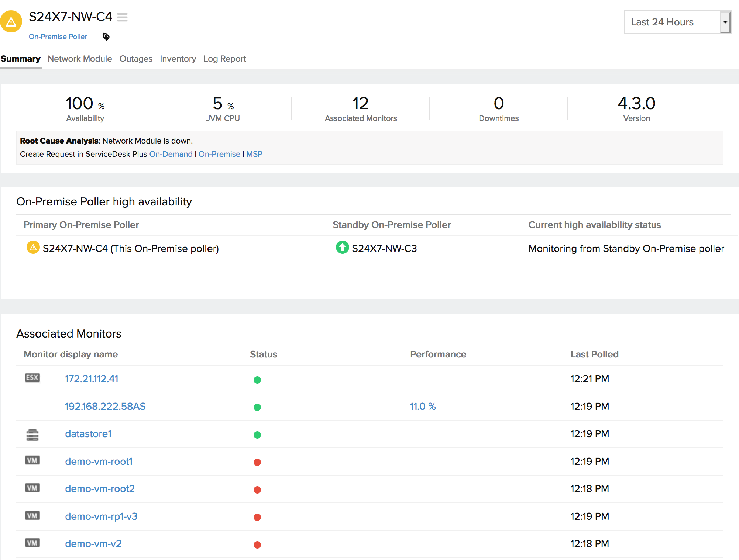
Task: Click the dropdown arrow of time period selector
Action: pos(725,22)
